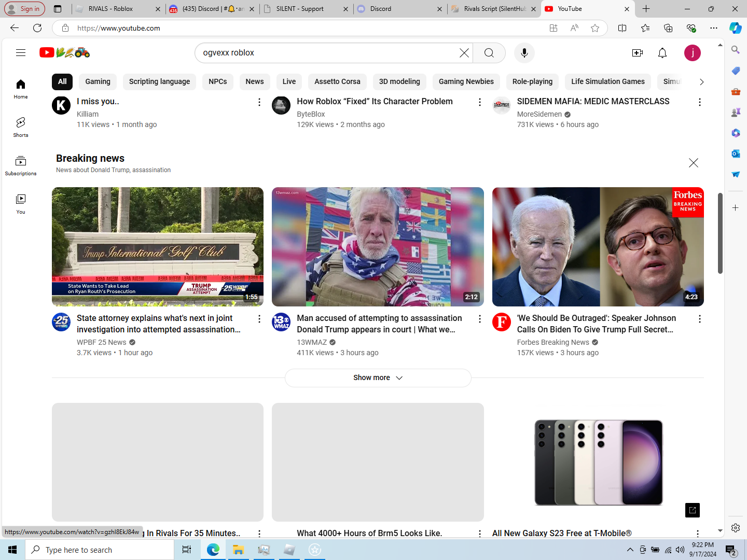Select the Live filter chip

(289, 81)
